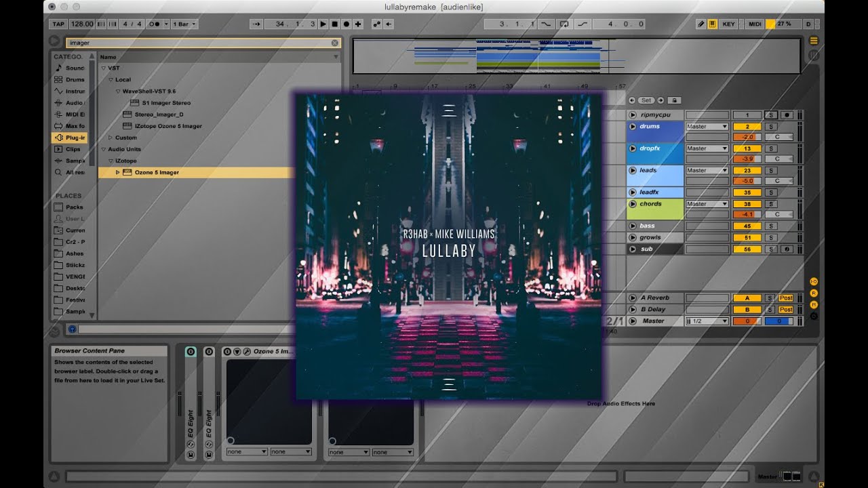Image resolution: width=868 pixels, height=488 pixels.
Task: Click the Set locator button
Action: coord(646,100)
